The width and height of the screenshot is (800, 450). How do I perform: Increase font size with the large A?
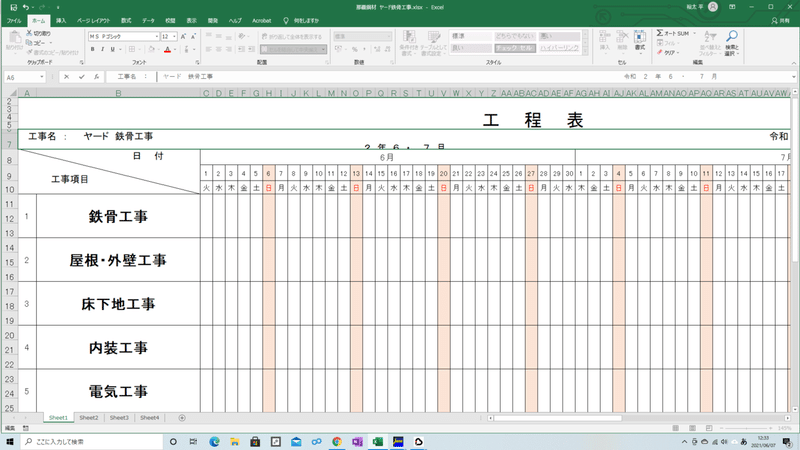(x=183, y=37)
